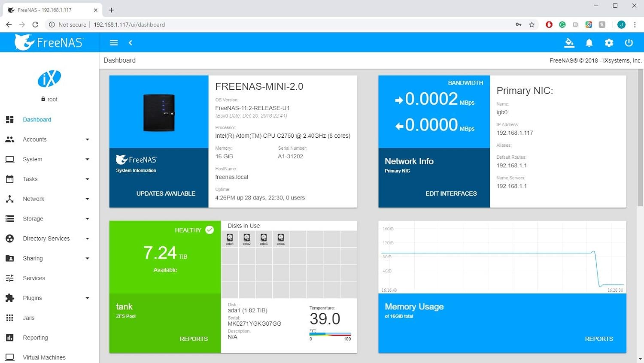The image size is (644, 363).
Task: Click the hamburger menu icon in header
Action: pyautogui.click(x=114, y=43)
